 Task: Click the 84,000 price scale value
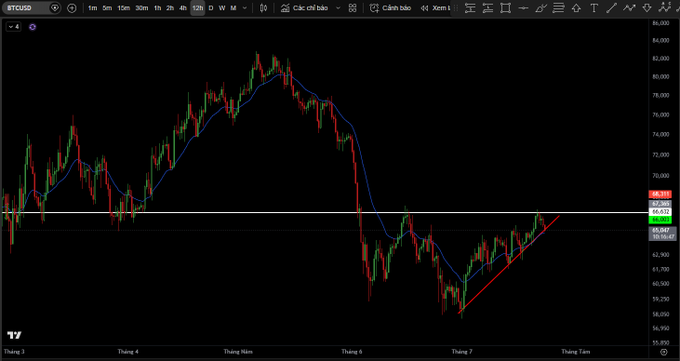point(660,40)
